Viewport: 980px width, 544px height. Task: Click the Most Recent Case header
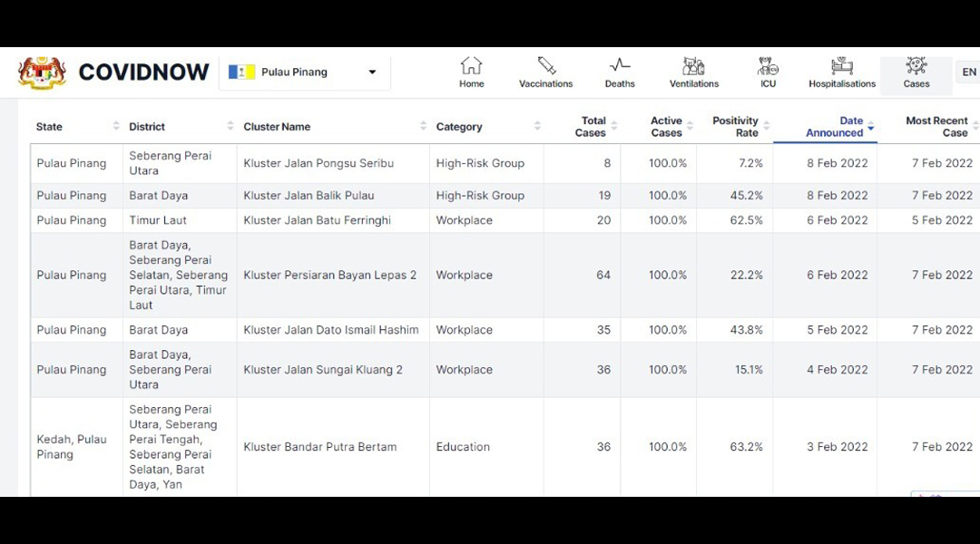pyautogui.click(x=936, y=127)
